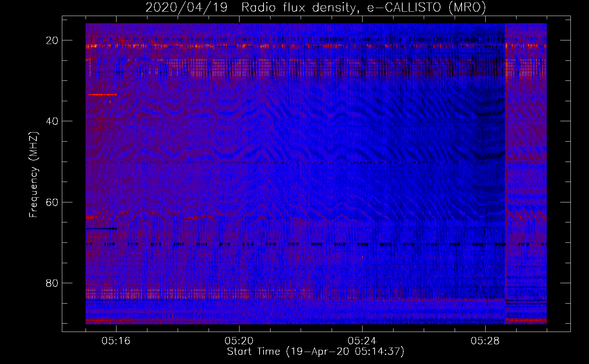
Task: Click the 'Start Time (19-Apr-20 05:14:37)' label
Action: click(316, 352)
